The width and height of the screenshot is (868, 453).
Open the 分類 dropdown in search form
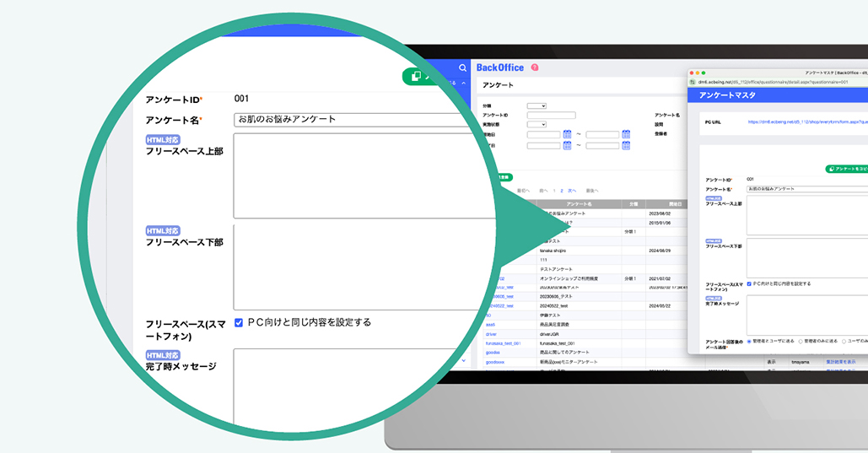(x=536, y=105)
